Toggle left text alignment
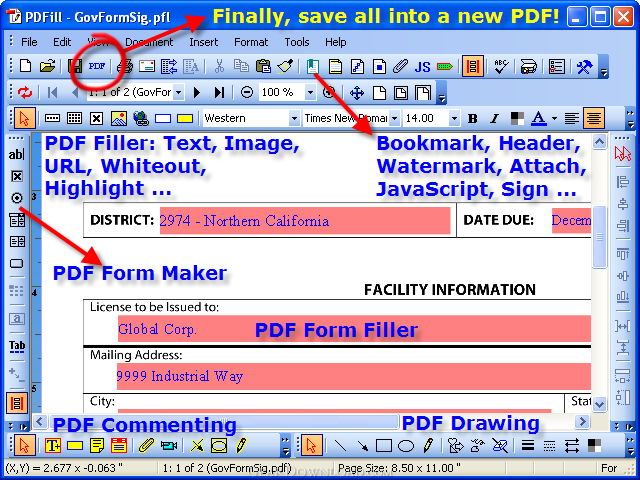The width and height of the screenshot is (640, 480). coord(572,118)
